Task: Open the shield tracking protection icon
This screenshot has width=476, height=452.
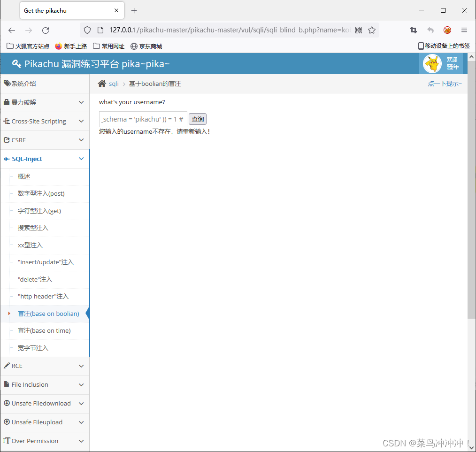Action: (87, 30)
